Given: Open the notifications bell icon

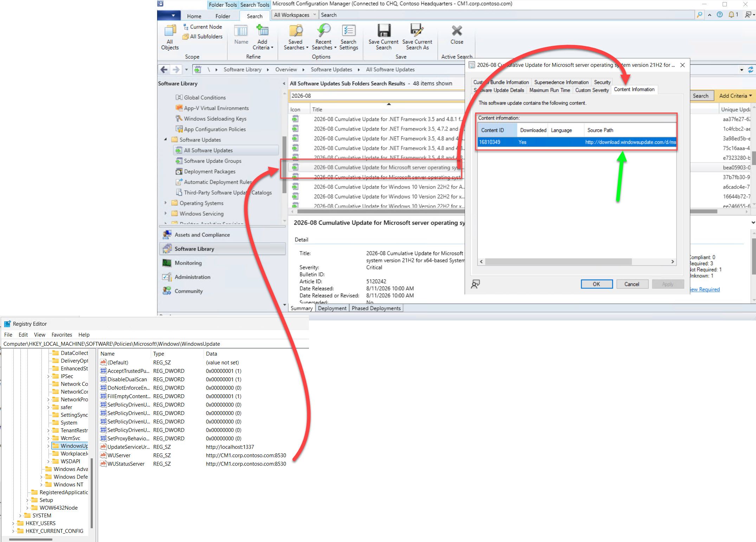Looking at the screenshot, I should pos(731,15).
